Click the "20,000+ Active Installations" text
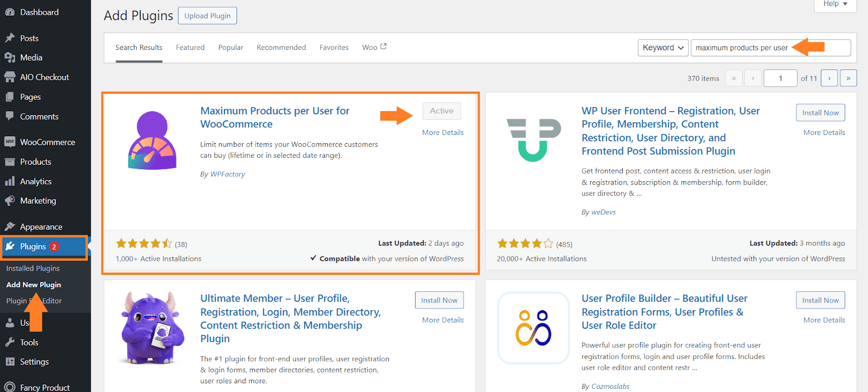The width and height of the screenshot is (868, 392). pos(541,259)
